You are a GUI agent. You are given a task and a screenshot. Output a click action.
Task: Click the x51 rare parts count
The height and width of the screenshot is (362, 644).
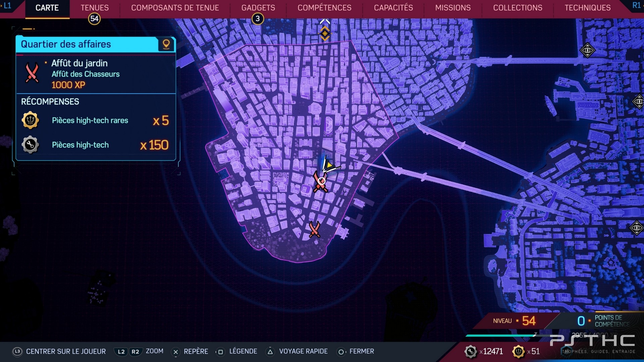(x=534, y=351)
